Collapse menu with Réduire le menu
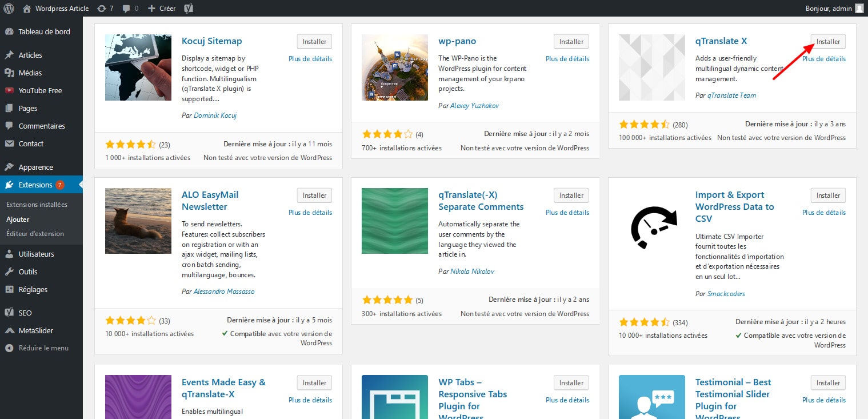This screenshot has width=868, height=419. point(37,348)
